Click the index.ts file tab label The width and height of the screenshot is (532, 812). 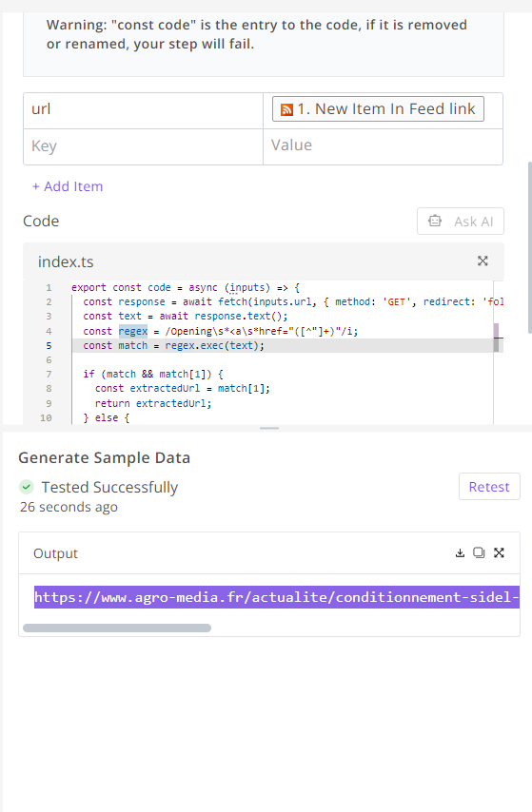[66, 262]
